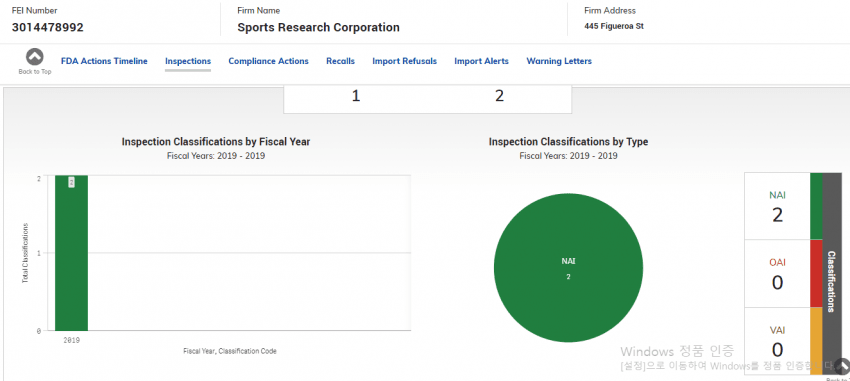Screen dimensions: 850x381
Task: Go to the Warning Letters tab
Action: pos(559,61)
